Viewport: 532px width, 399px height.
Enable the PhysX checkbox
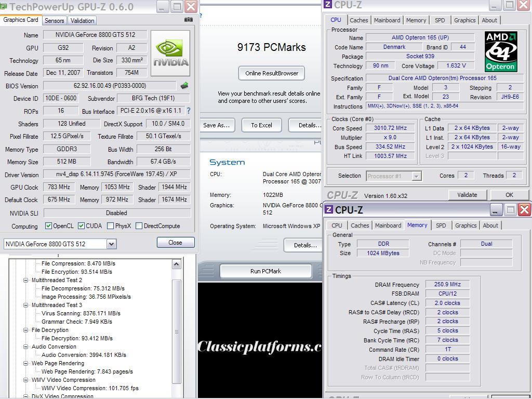(110, 226)
